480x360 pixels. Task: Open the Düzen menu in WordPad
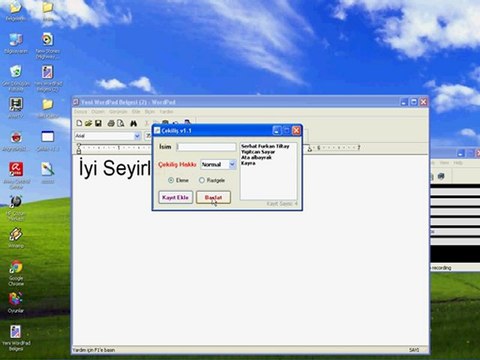coord(98,112)
